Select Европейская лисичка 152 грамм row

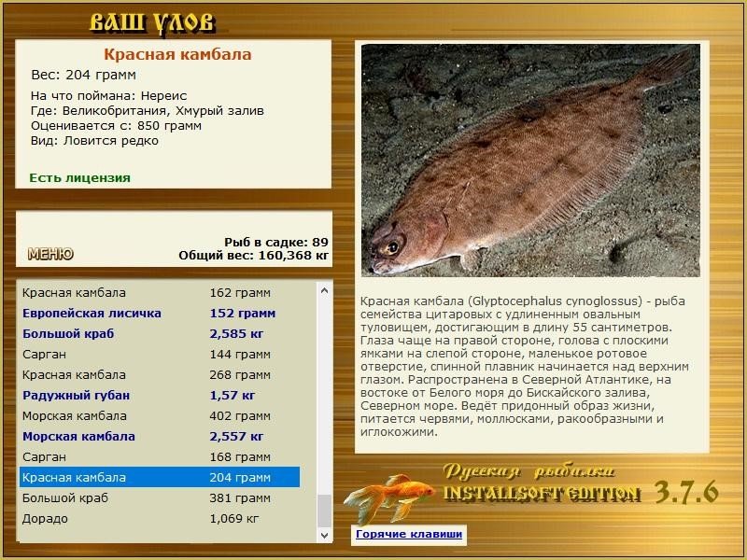tap(160, 313)
